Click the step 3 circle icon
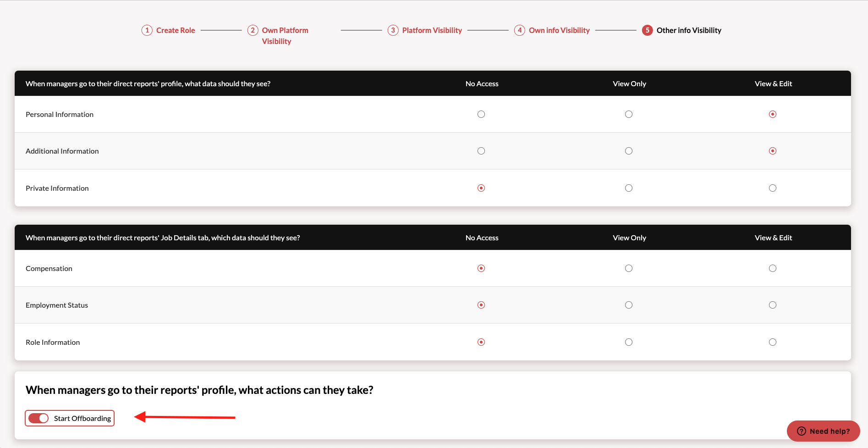Screen dimensions: 868x448 [x=393, y=30]
